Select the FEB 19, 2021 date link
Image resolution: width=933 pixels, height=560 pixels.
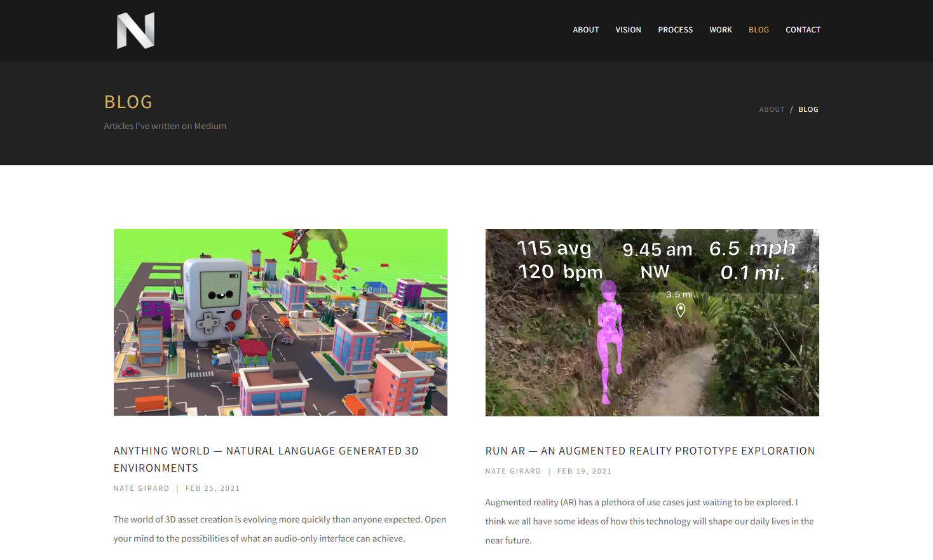(584, 471)
